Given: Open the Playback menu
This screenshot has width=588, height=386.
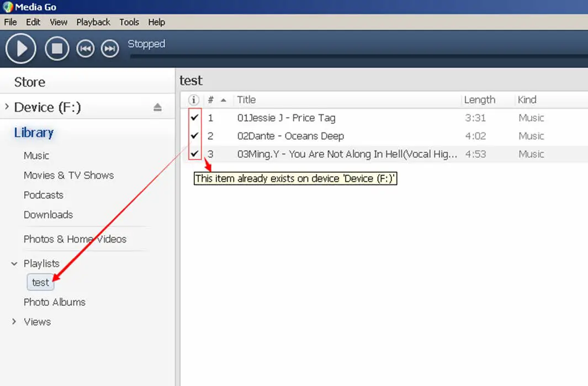Looking at the screenshot, I should [93, 22].
